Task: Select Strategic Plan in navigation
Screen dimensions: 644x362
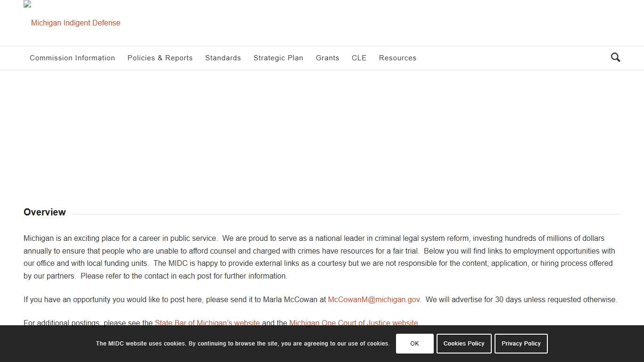Action: tap(278, 58)
